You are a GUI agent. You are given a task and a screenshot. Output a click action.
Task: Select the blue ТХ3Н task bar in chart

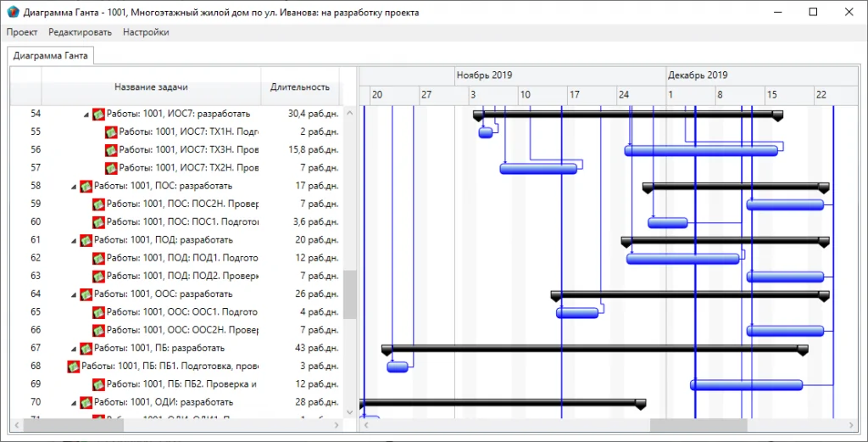(701, 150)
